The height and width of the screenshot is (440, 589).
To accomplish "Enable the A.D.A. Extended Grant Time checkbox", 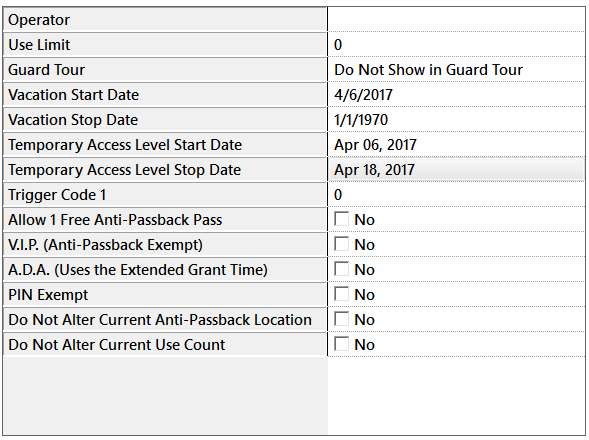I will click(x=341, y=269).
